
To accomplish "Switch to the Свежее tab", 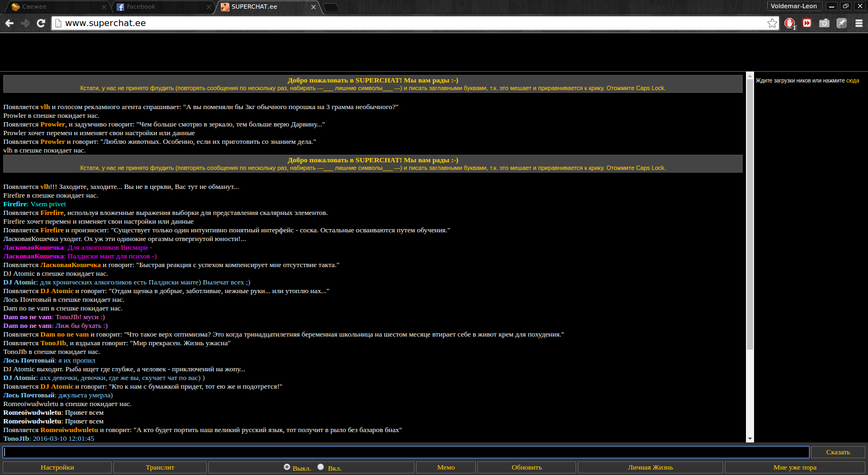I will [x=57, y=7].
